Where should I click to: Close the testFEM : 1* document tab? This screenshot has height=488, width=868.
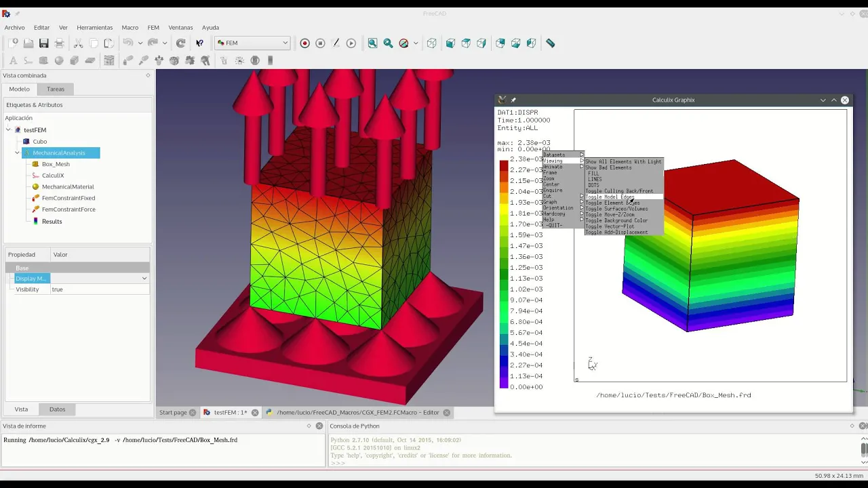255,412
